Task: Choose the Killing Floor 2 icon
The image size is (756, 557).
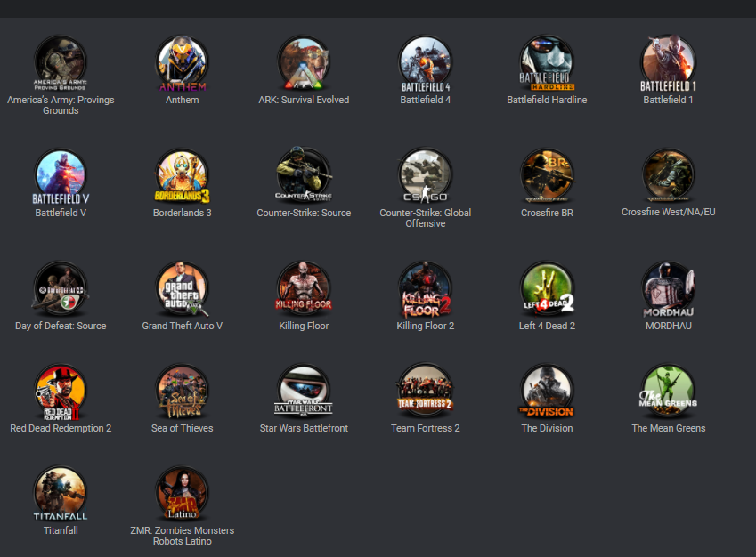Action: coord(426,288)
